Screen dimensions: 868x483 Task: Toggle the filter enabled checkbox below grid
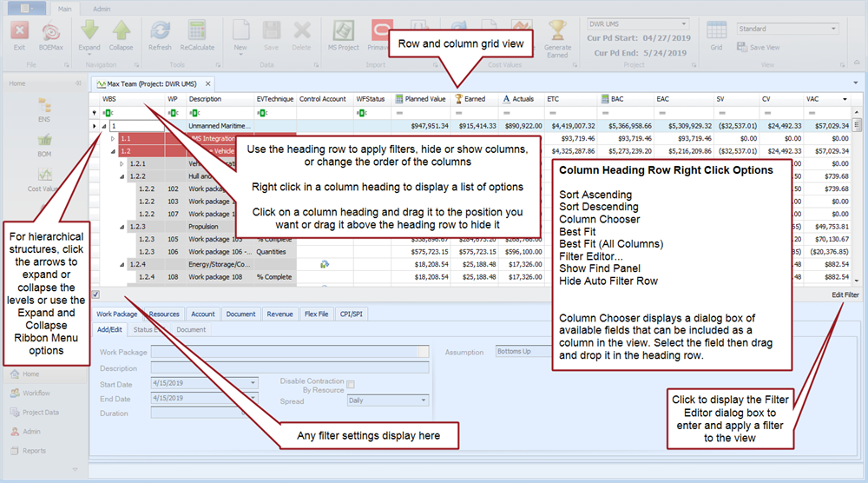[95, 295]
